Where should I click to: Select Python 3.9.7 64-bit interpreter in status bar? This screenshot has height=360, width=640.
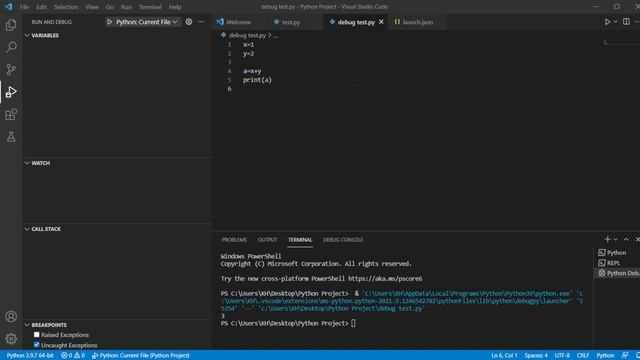(30, 356)
